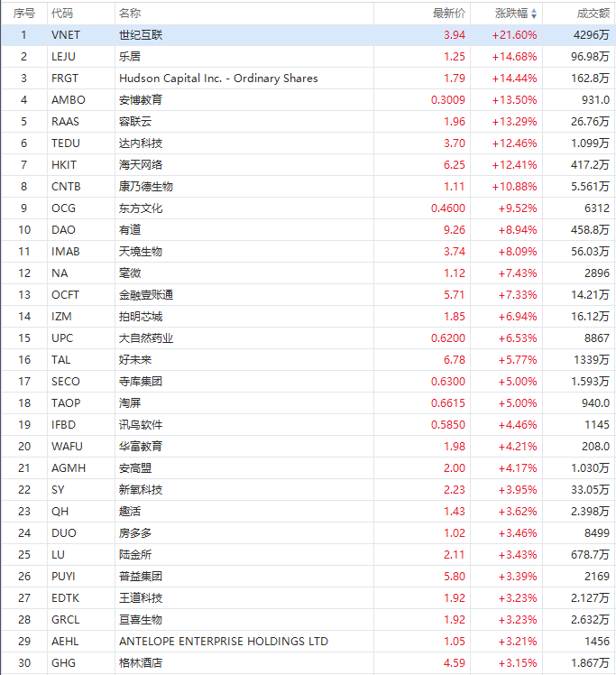
Task: Select stock code AEHL
Action: point(65,642)
